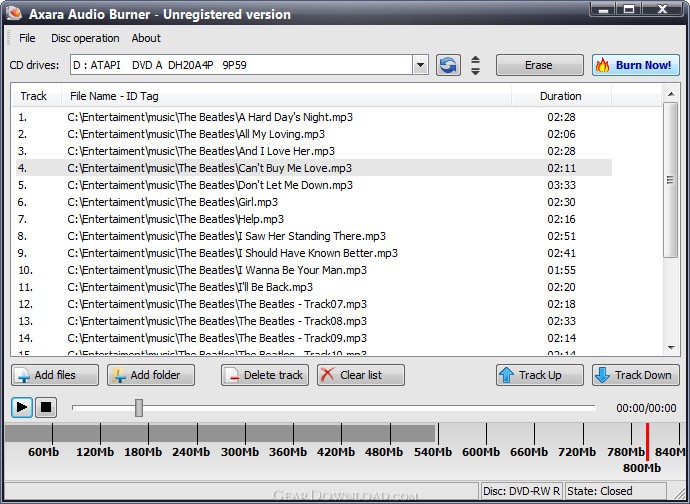Close the Axara Audio Burner window
The height and width of the screenshot is (504, 690).
tap(662, 9)
